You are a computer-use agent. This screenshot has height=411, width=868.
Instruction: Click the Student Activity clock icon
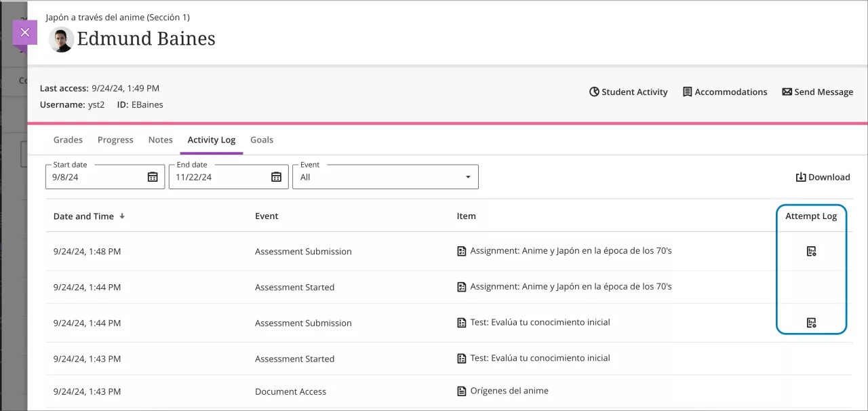[594, 92]
